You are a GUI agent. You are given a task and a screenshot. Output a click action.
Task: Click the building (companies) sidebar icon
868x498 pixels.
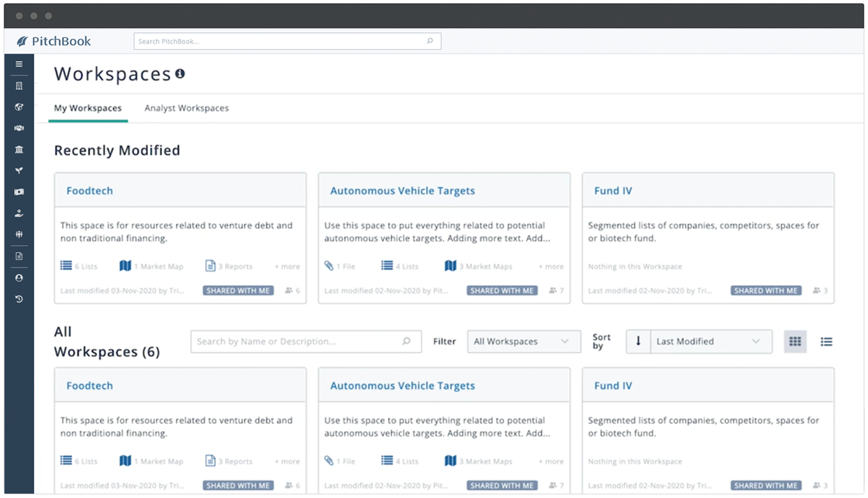pyautogui.click(x=19, y=86)
